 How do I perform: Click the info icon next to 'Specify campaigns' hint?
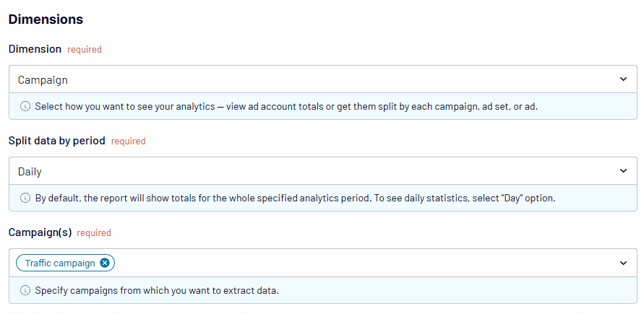tap(25, 291)
